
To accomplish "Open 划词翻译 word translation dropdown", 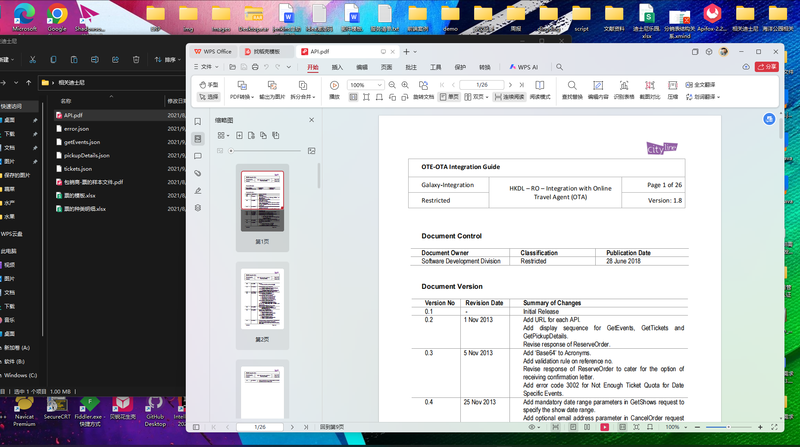I will [x=703, y=97].
